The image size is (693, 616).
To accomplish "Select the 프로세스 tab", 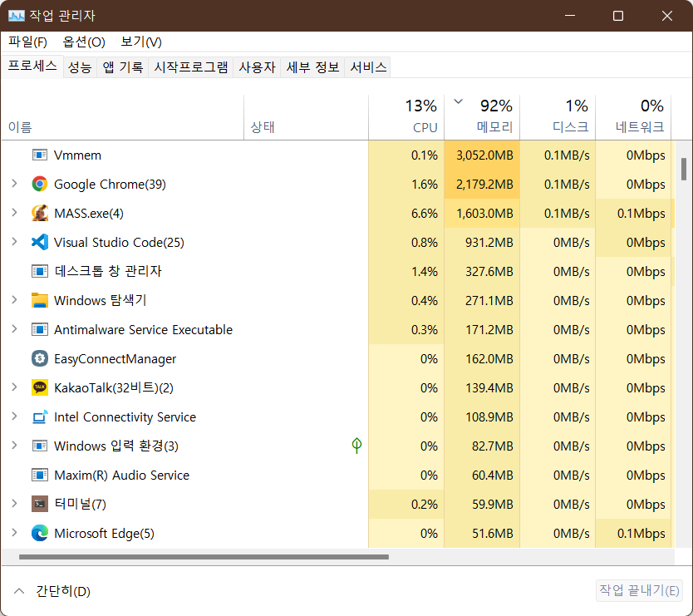I will coord(32,67).
